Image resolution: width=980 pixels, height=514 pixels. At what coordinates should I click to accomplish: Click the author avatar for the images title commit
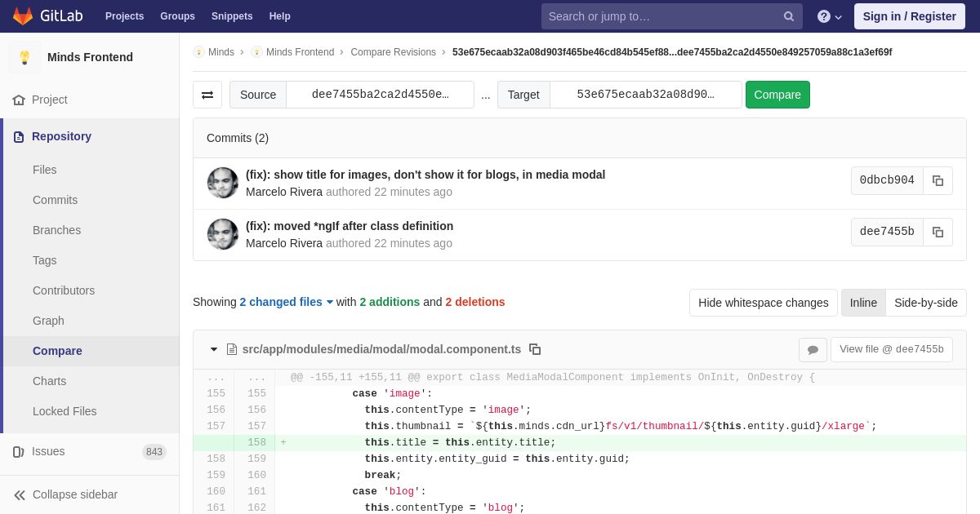click(x=223, y=183)
